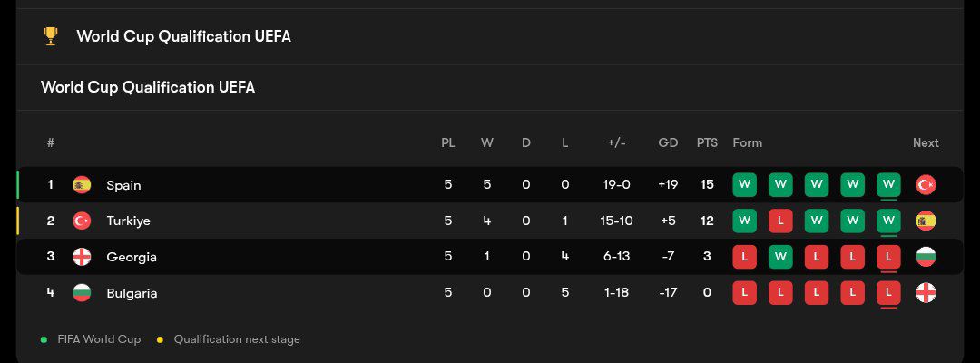980x363 pixels.
Task: Click Turkiye's red L form badge
Action: tap(780, 221)
